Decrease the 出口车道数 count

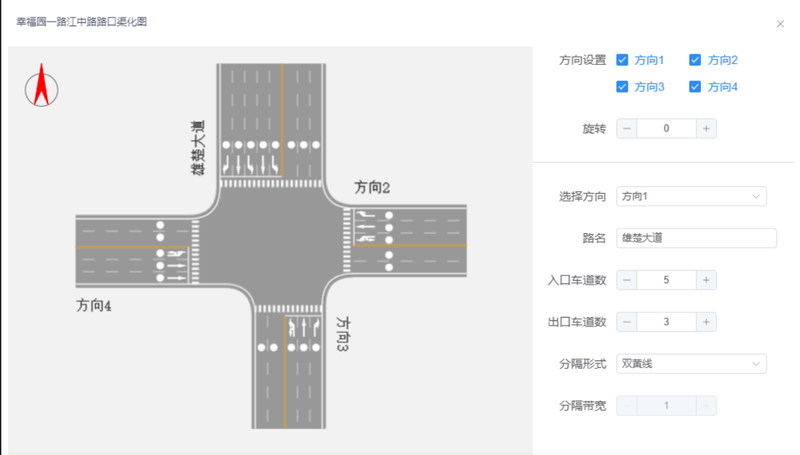click(627, 322)
